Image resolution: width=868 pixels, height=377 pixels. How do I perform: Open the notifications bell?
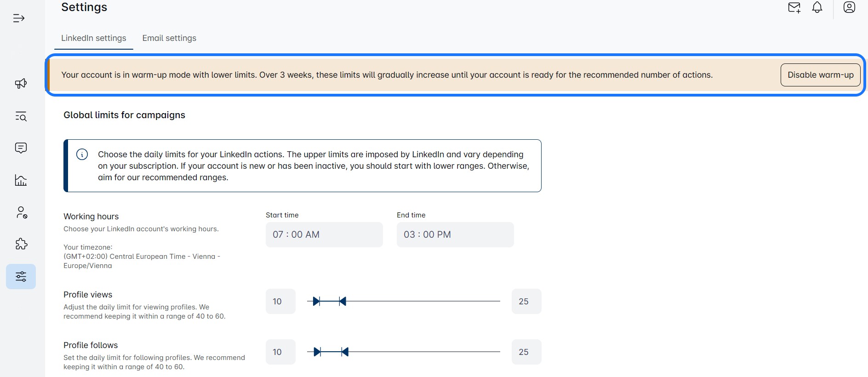click(817, 8)
